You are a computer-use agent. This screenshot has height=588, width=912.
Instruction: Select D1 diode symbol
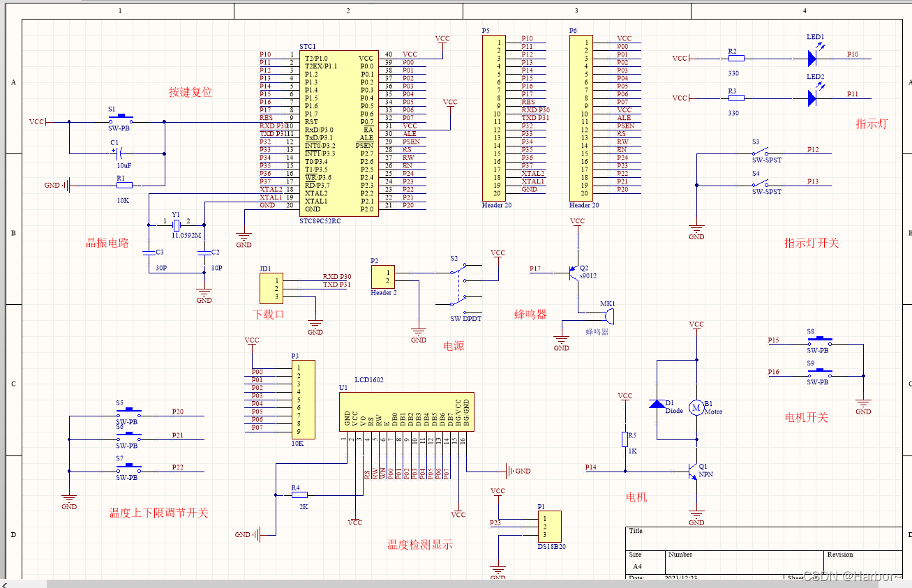point(657,405)
